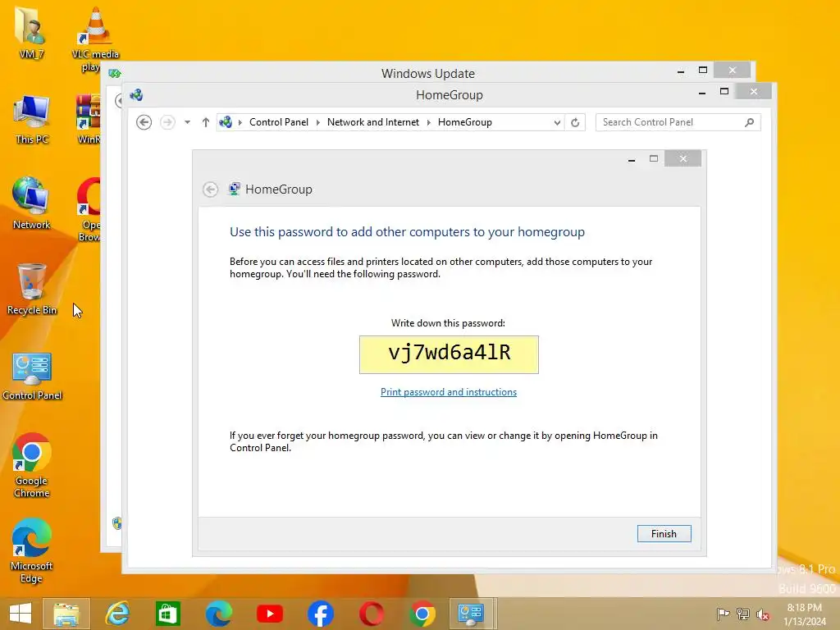Click the Windows Update title bar icon
Viewport: 840px width, 630px height.
pos(114,73)
